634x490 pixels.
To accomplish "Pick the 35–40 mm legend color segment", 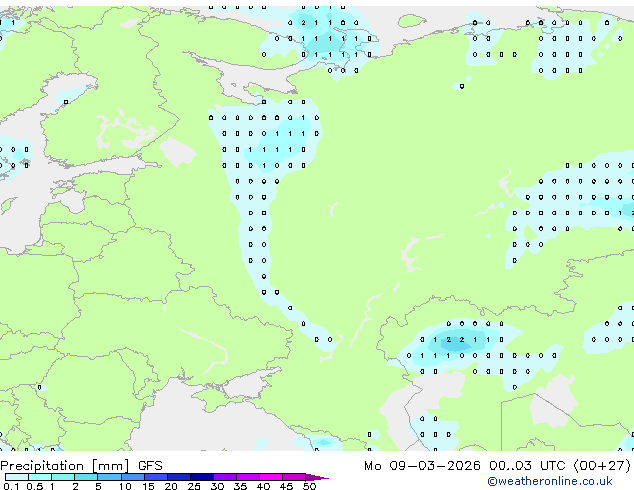I will (x=248, y=477).
